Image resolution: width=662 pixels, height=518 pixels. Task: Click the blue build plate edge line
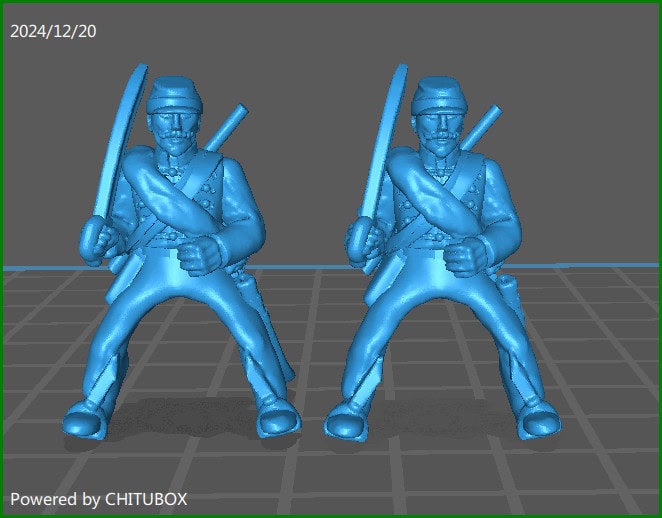click(x=40, y=268)
